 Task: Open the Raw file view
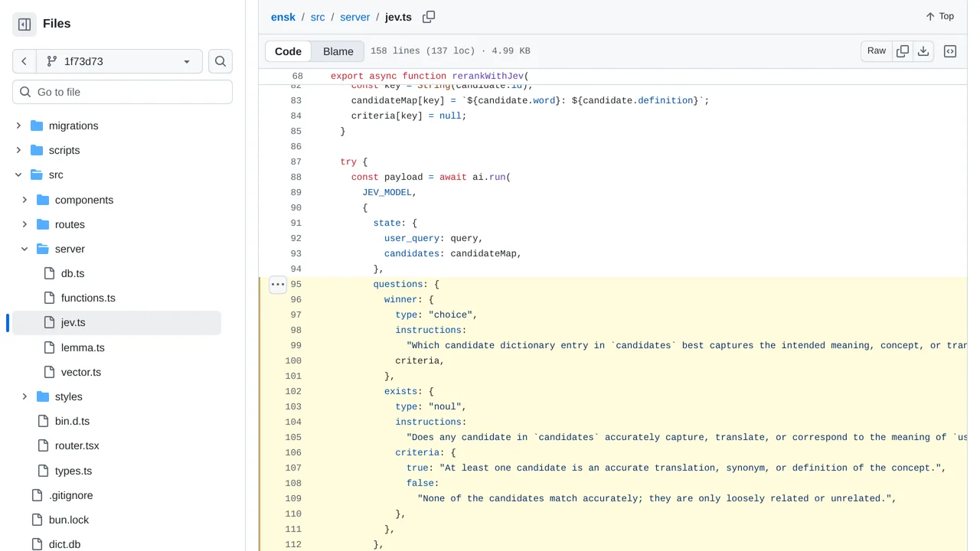(877, 51)
